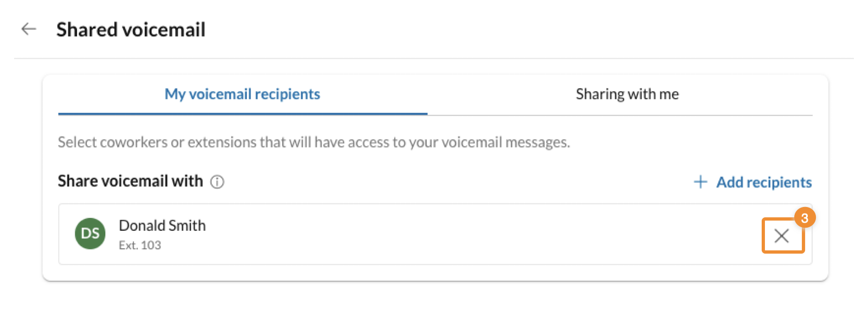Viewport: 868px width, 323px height.
Task: Select the My voicemail recipients tab
Action: coord(242,94)
